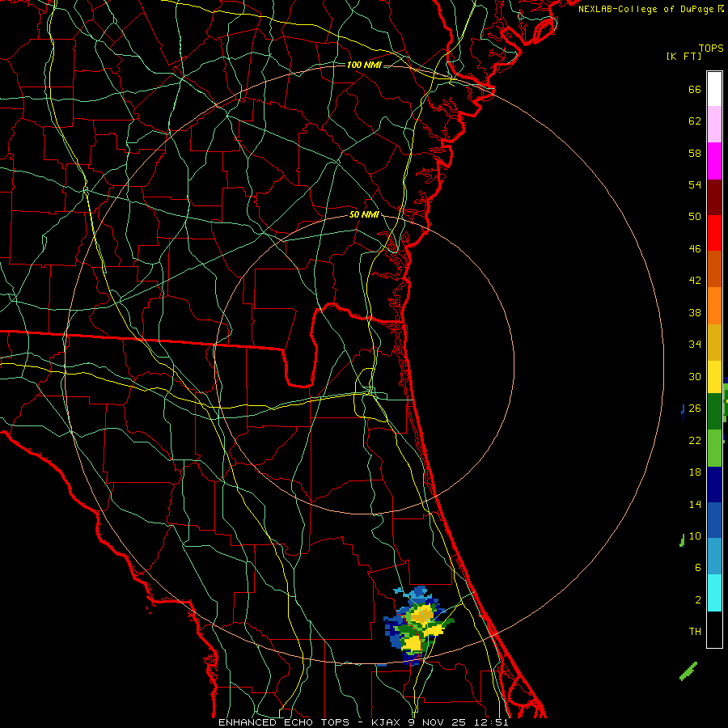Click the legend value "14"
The height and width of the screenshot is (728, 728).
point(695,504)
